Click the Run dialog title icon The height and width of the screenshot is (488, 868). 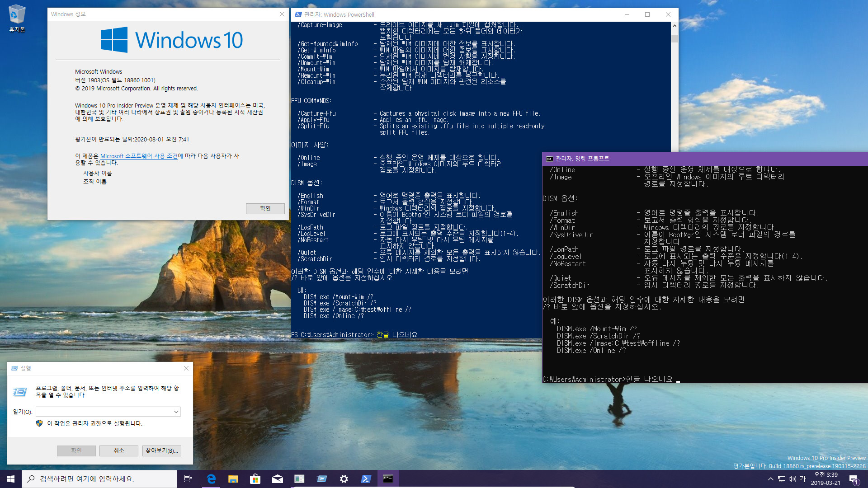[14, 368]
